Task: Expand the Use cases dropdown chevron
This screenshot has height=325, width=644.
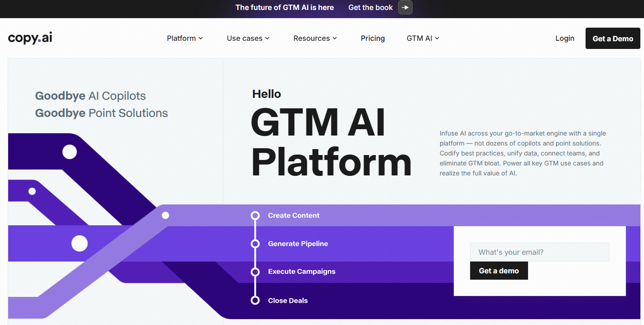Action: pyautogui.click(x=267, y=39)
